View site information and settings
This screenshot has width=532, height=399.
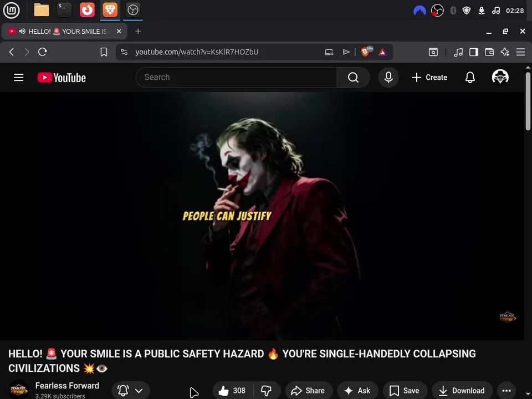tap(124, 52)
